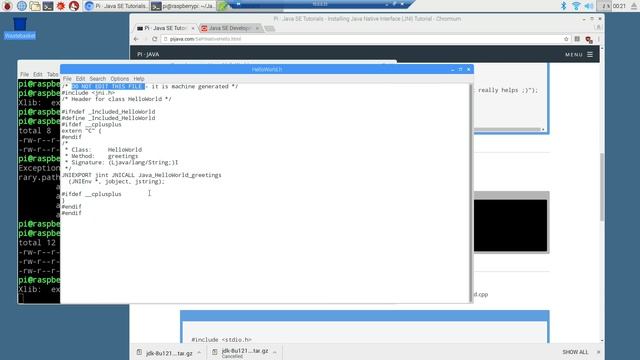Viewport: 640px width, 360px height.
Task: Launch the Terminal icon in the panel
Action: tap(48, 6)
